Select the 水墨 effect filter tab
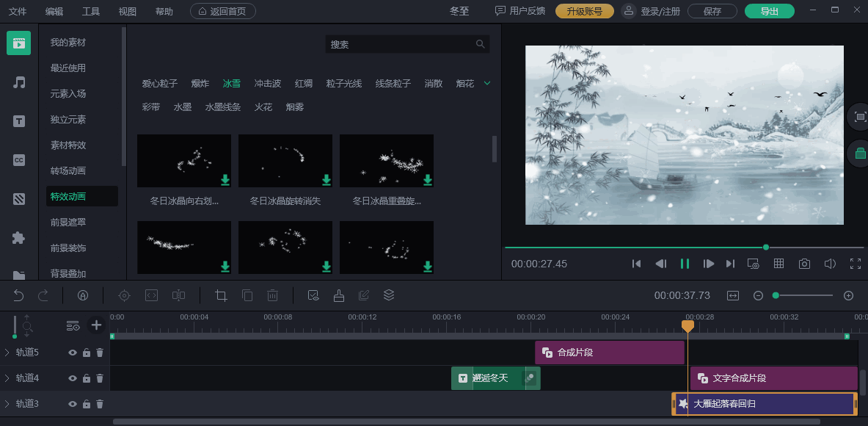This screenshot has height=426, width=868. tap(183, 107)
